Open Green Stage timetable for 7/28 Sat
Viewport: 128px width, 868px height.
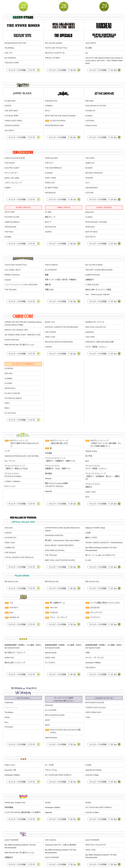(x=64, y=70)
